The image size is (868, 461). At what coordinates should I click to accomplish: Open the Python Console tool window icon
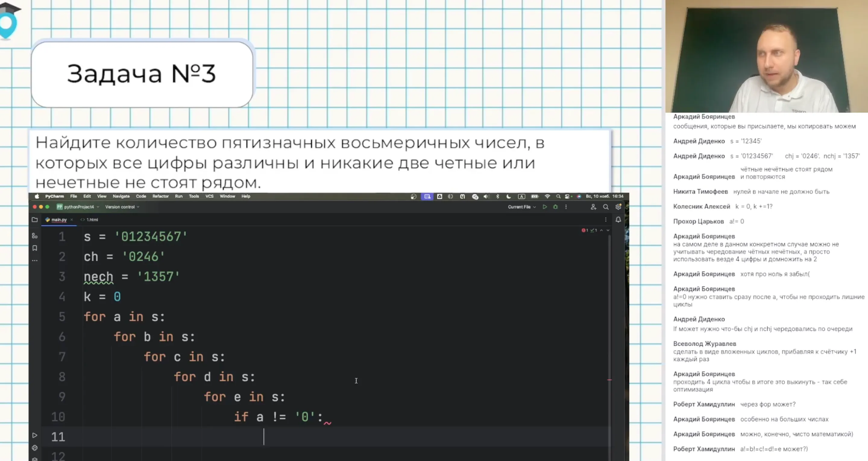[x=35, y=448]
